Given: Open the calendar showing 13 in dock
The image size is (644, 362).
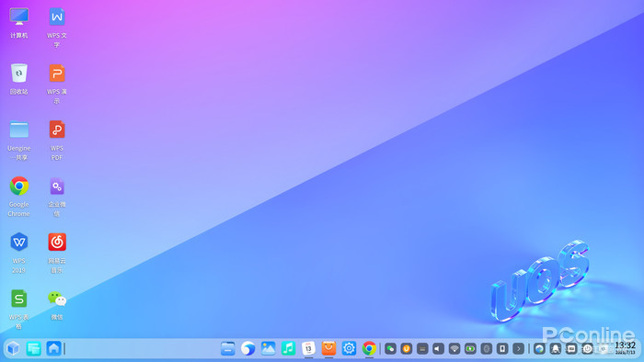Looking at the screenshot, I should pyautogui.click(x=308, y=348).
